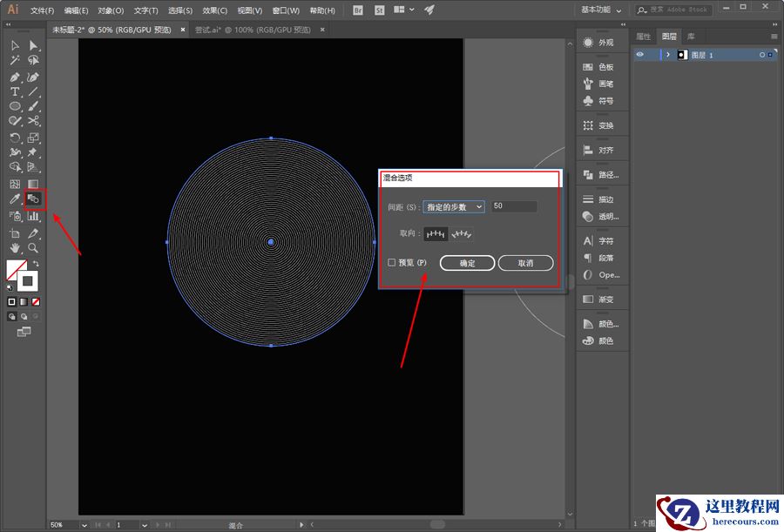The width and height of the screenshot is (784, 532).
Task: Open the Bridge (Br) shortcut icon
Action: pyautogui.click(x=359, y=10)
